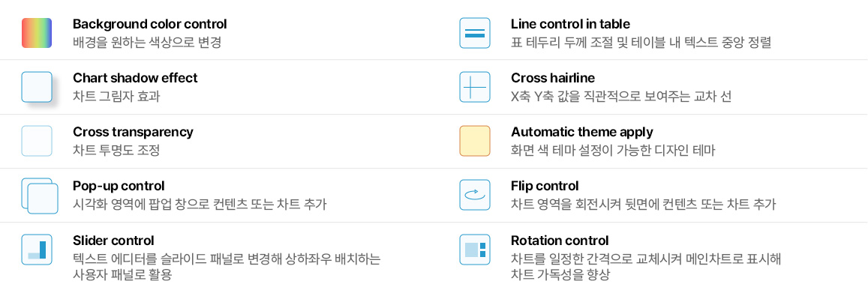
Task: Click the Automatic theme apply heading
Action: tap(582, 132)
